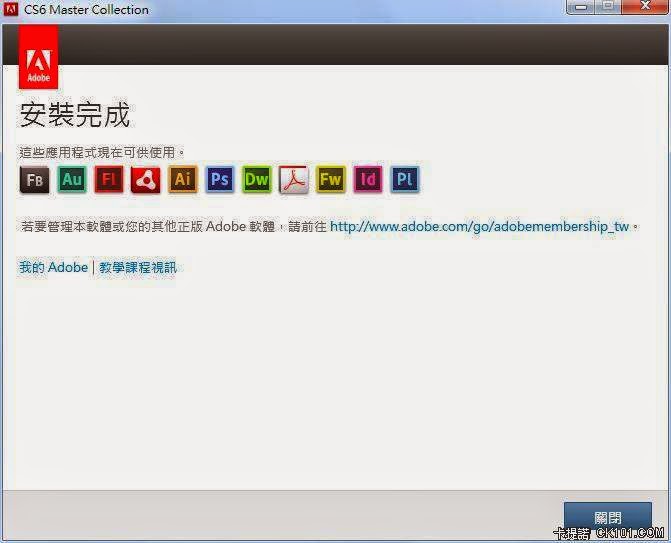This screenshot has height=543, width=671.
Task: Open the 我的 Adobe link
Action: 53,267
